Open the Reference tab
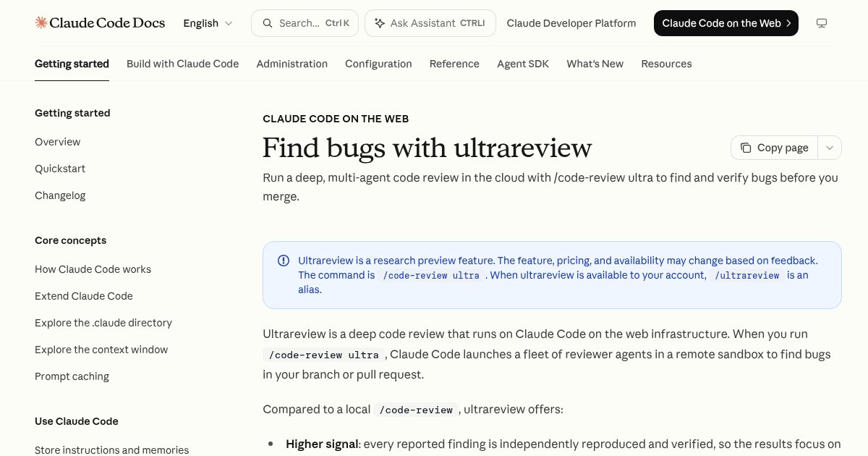Screen dimensions: 868x456 pos(454,64)
